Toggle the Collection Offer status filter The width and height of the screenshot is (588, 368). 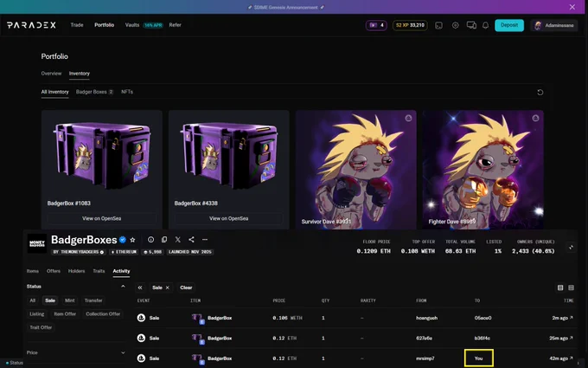pyautogui.click(x=103, y=314)
